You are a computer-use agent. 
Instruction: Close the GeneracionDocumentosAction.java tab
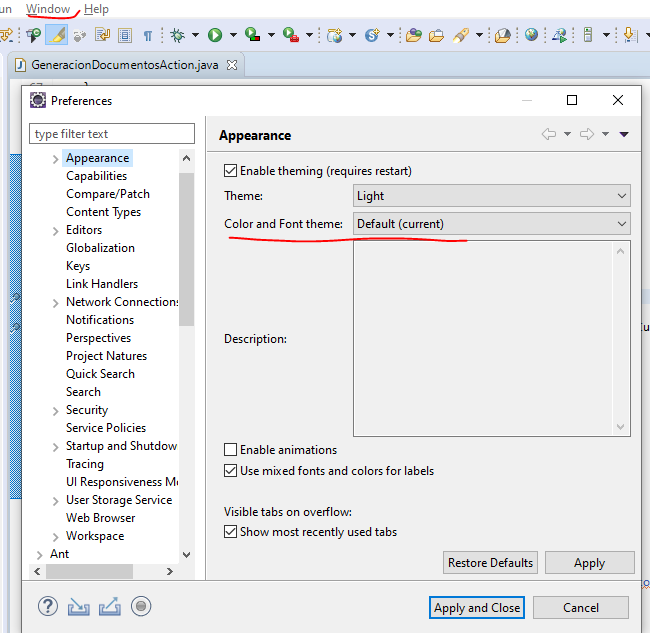tap(232, 65)
